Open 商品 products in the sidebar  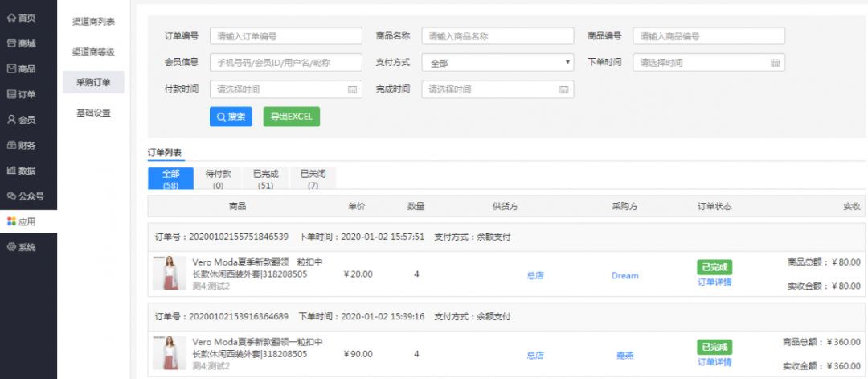point(23,68)
